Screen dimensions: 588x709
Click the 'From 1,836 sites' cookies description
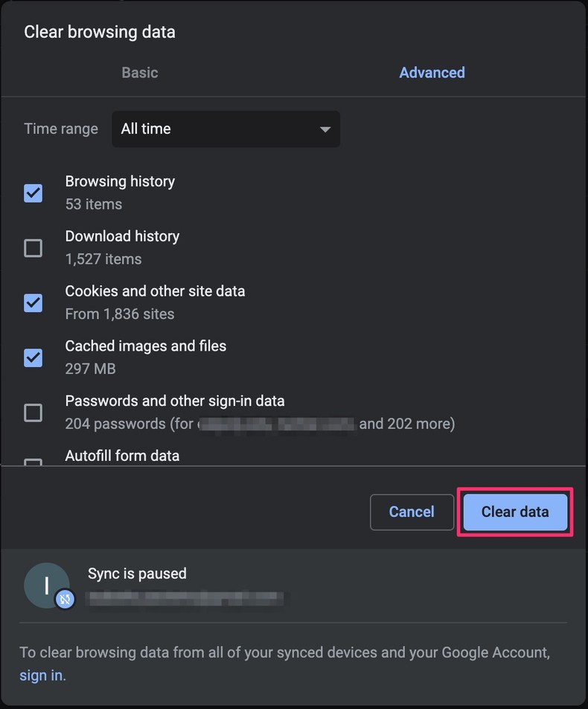coord(119,314)
